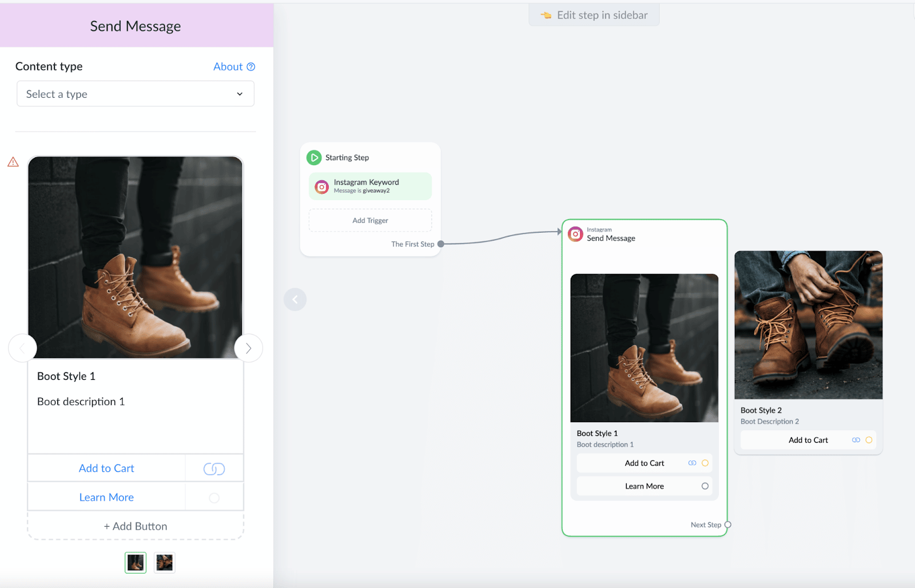Click Boot Style 1 title in canvas node
This screenshot has width=915, height=588.
coord(597,434)
